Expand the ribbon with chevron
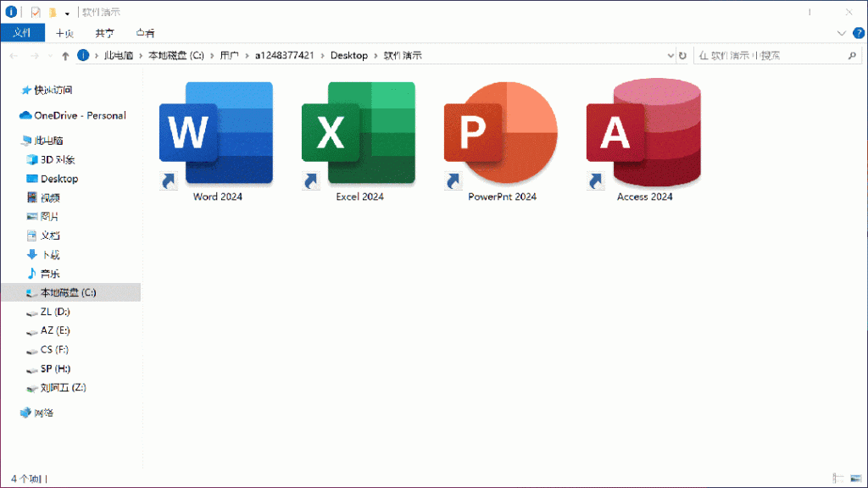 tap(842, 33)
